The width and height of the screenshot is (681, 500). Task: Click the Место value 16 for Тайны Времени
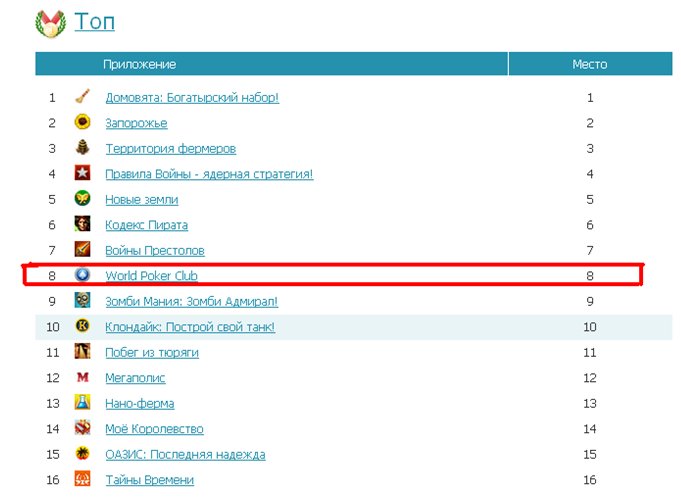click(590, 480)
